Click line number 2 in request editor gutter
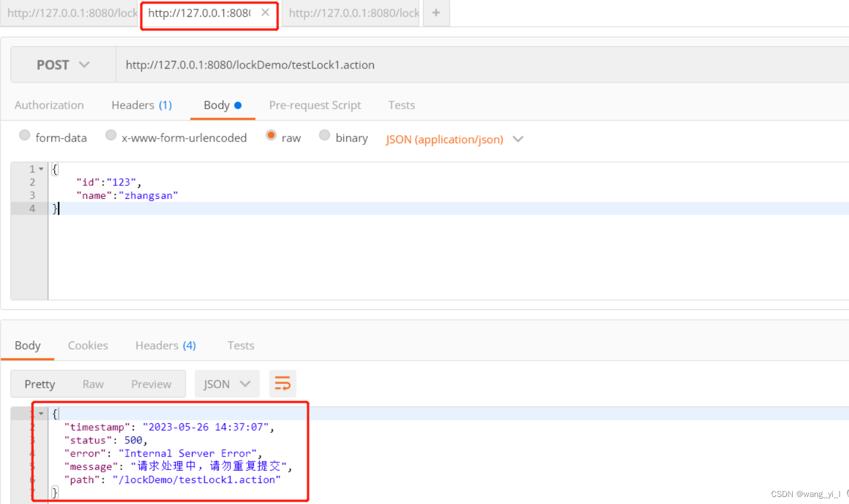Screen dimensions: 849x504 tap(32, 182)
